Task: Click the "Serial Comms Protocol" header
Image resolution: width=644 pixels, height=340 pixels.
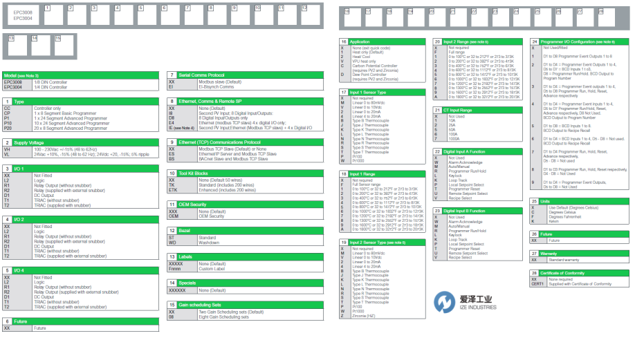Action: [x=245, y=75]
